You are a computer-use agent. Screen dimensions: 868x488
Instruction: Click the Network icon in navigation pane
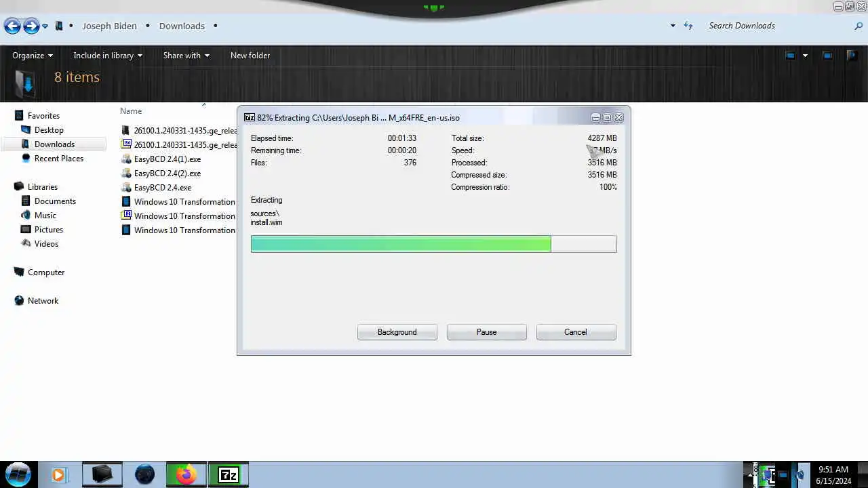[x=19, y=301]
